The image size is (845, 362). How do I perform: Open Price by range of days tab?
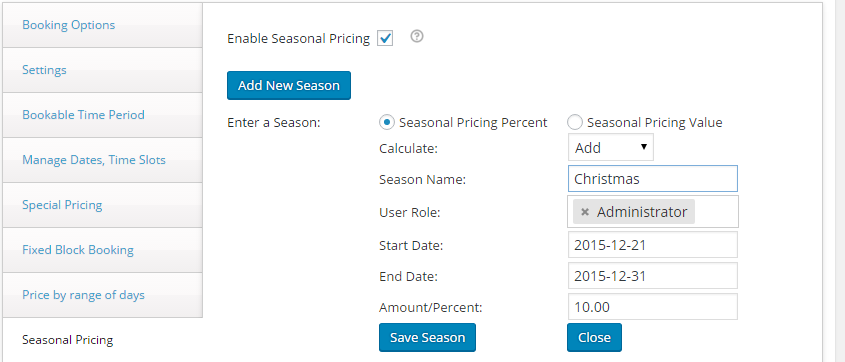(x=102, y=295)
